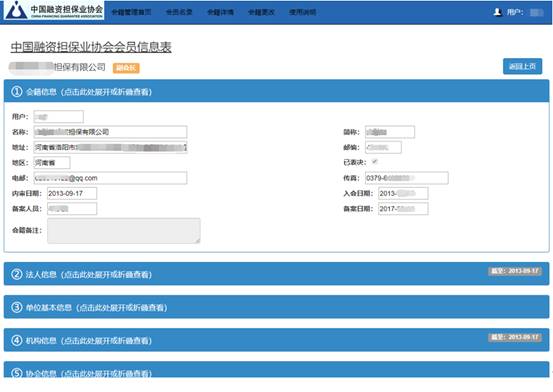Click the 地址 input field
Image resolution: width=553 pixels, height=392 pixels.
point(110,147)
